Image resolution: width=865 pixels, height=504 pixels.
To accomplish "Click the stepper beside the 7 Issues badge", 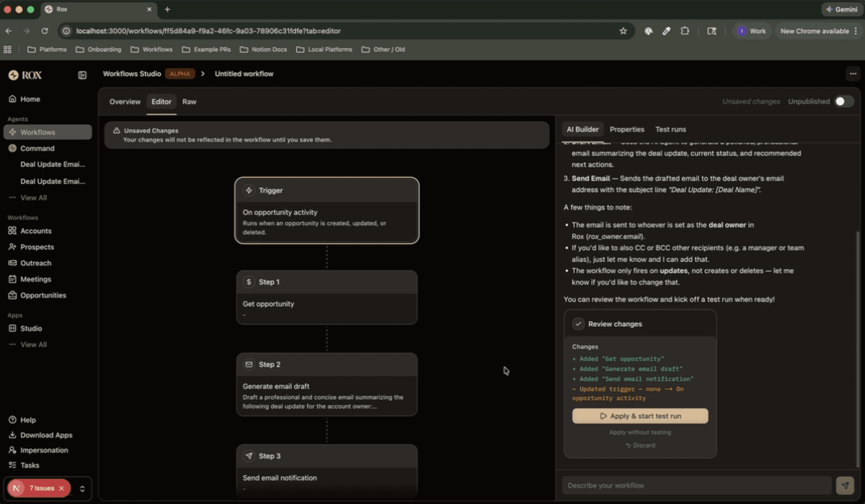I will [82, 488].
